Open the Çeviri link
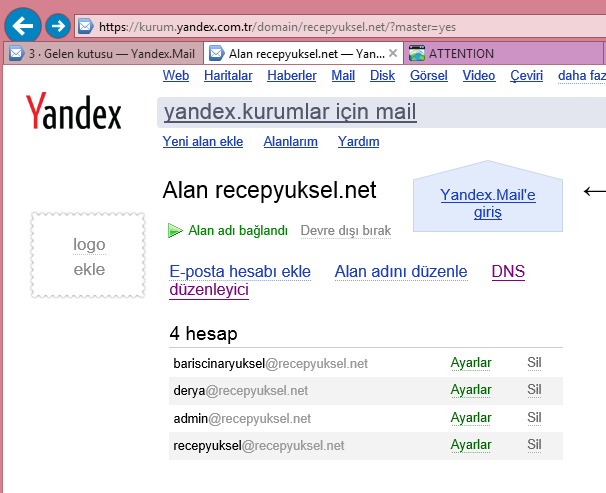Screen dimensions: 606x493 [x=526, y=75]
